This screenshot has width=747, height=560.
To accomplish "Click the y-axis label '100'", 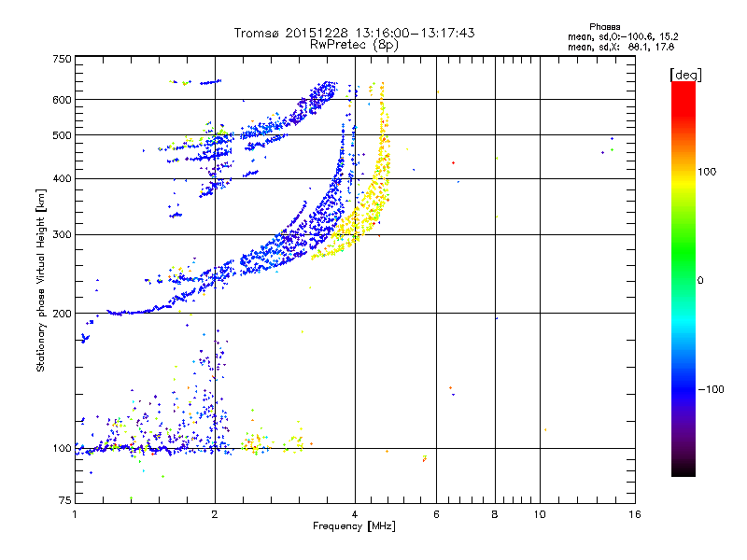I will click(x=62, y=449).
